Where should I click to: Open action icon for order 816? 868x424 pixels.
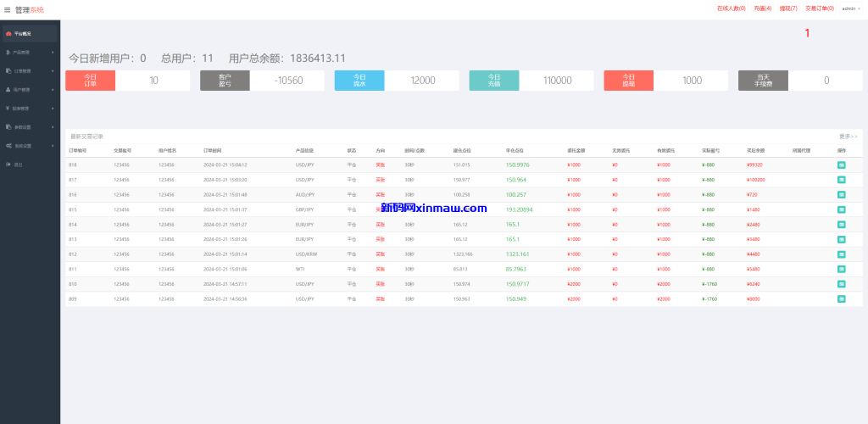tap(842, 194)
